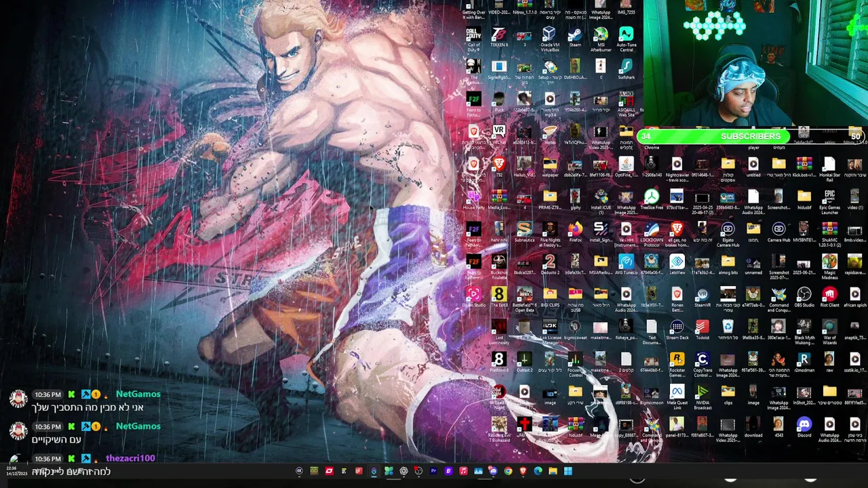Open the Magic Madness desktop icon

click(829, 266)
